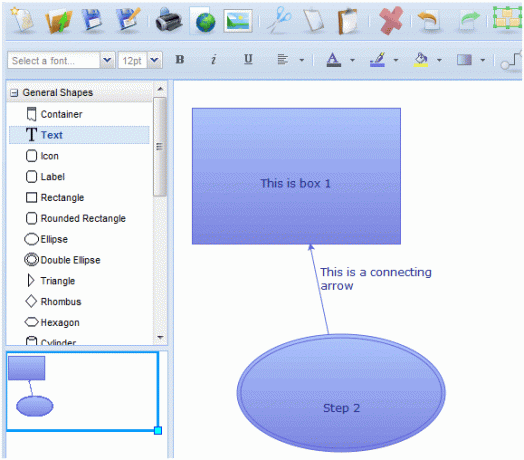Delete selection with the red X icon
The image size is (524, 460).
391,21
